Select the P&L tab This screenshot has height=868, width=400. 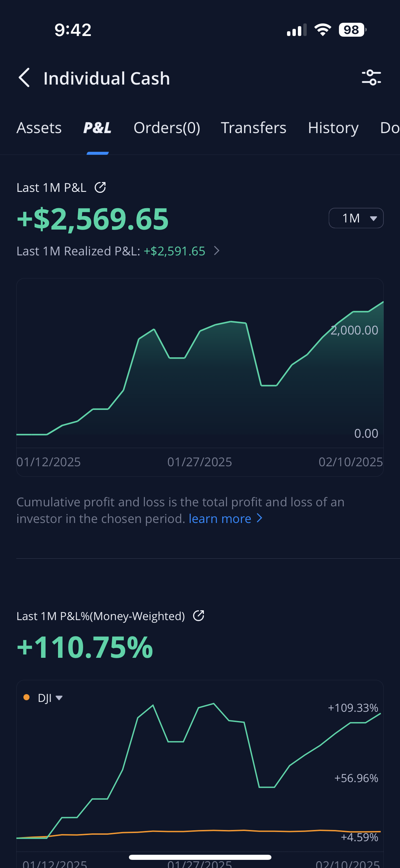click(97, 128)
